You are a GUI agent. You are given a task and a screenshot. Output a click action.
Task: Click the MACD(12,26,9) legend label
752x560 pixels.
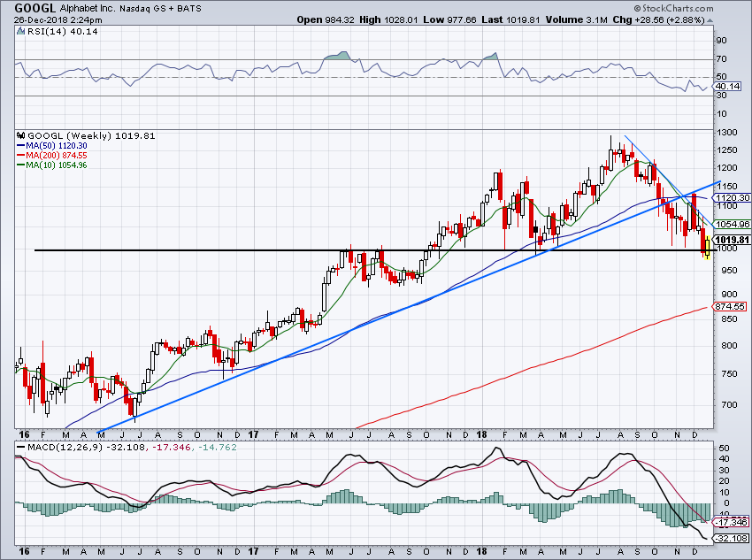click(65, 448)
